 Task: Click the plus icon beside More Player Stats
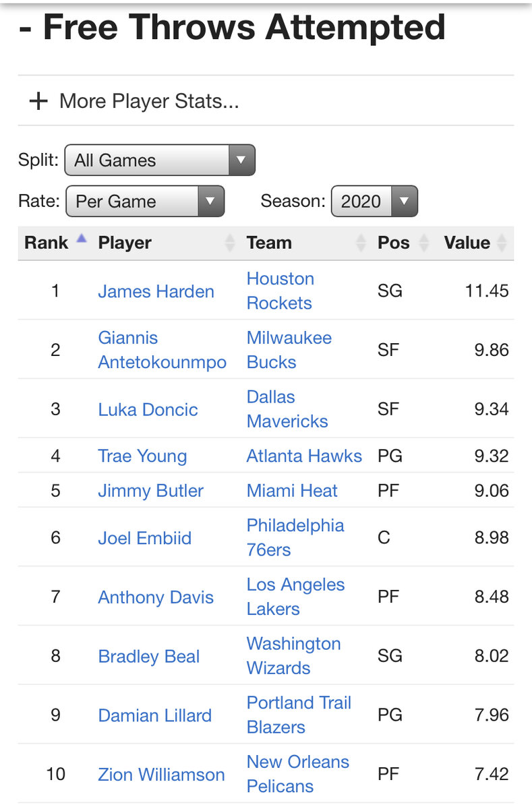click(38, 101)
